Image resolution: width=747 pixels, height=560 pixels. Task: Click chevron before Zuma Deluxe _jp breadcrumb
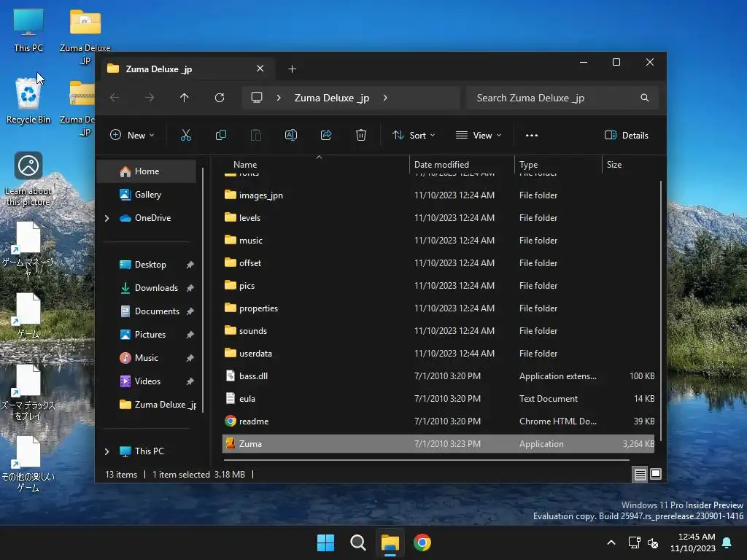[279, 98]
